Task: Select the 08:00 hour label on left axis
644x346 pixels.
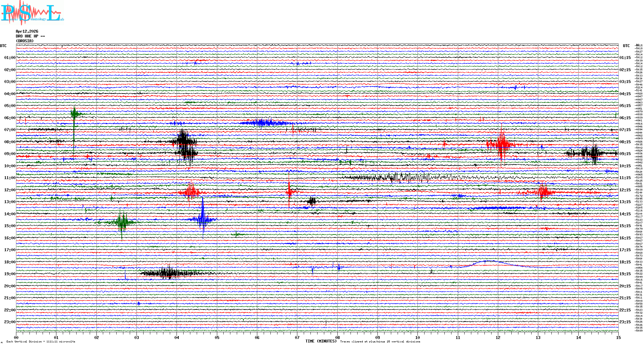Action: point(10,142)
